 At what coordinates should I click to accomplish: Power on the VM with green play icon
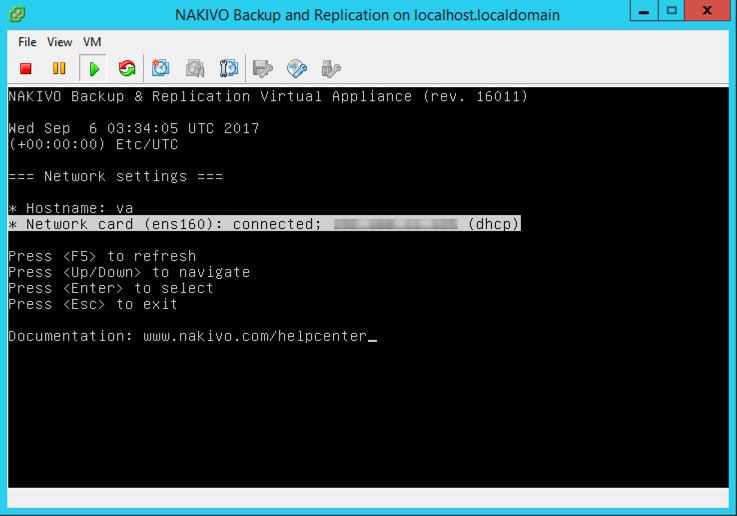94,69
